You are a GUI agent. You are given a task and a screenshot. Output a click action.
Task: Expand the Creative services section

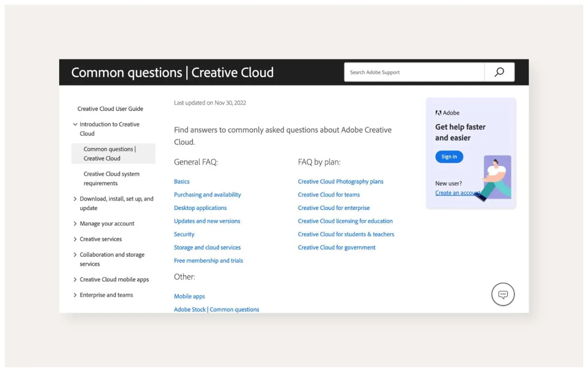pyautogui.click(x=75, y=239)
